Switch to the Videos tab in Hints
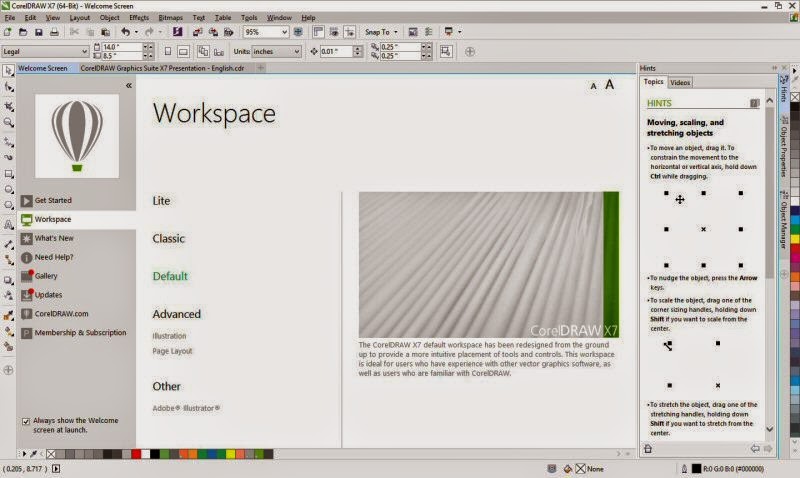 680,82
